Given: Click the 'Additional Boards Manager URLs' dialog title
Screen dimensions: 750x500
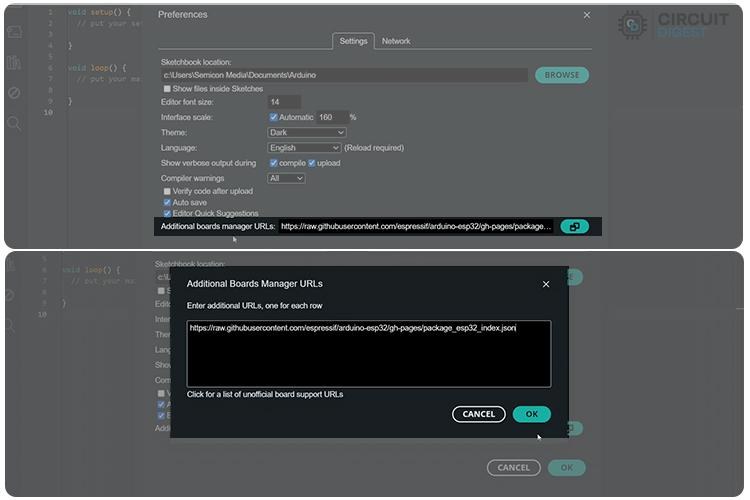Looking at the screenshot, I should point(254,284).
